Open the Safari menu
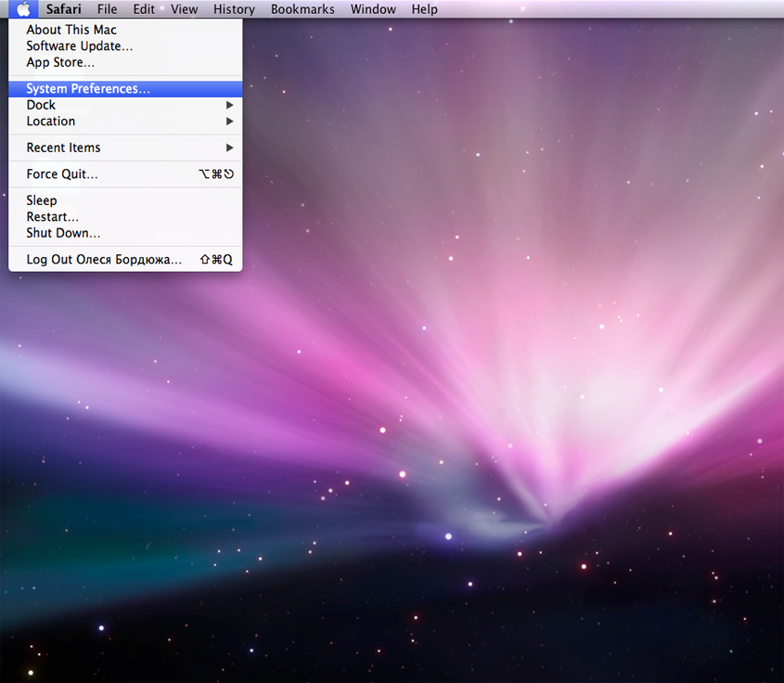The width and height of the screenshot is (784, 683). click(65, 9)
